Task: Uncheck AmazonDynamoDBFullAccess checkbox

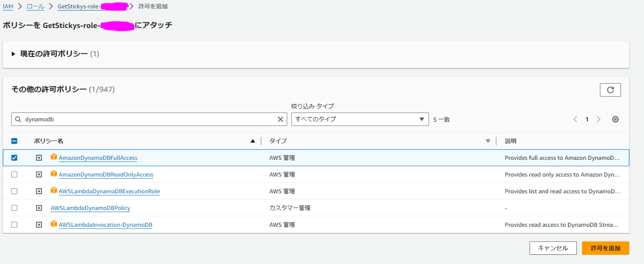Action: (14, 157)
